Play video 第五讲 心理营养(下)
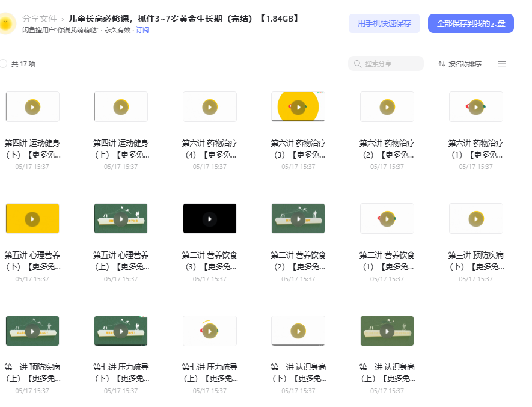 pos(32,219)
